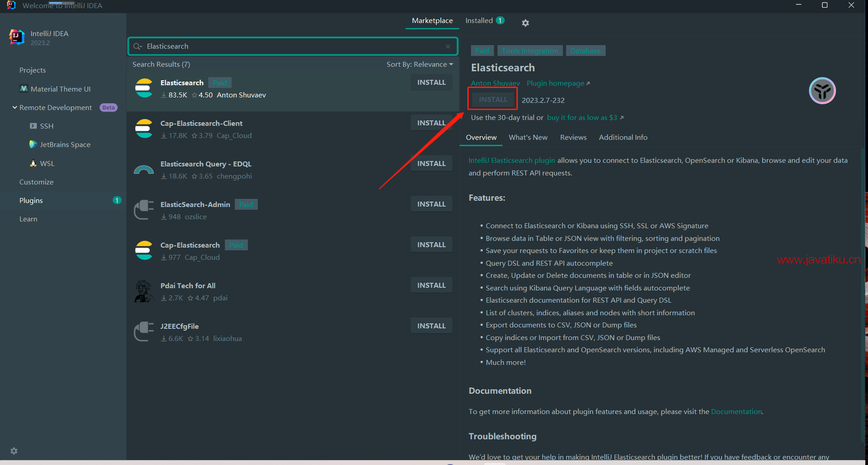Select ElasticSearch-Admin plugin icon
Image resolution: width=868 pixels, height=465 pixels.
pos(144,210)
